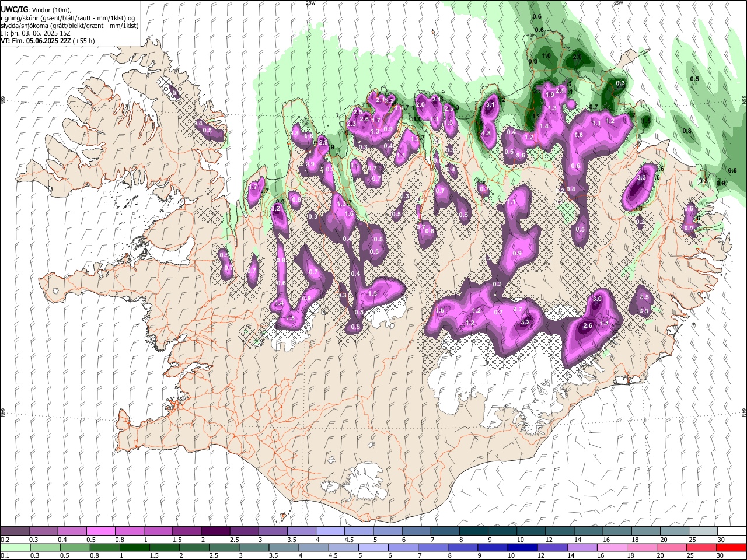The width and height of the screenshot is (747, 560).
Task: Click the '2.9' precipitation value on the map
Action: 323,142
